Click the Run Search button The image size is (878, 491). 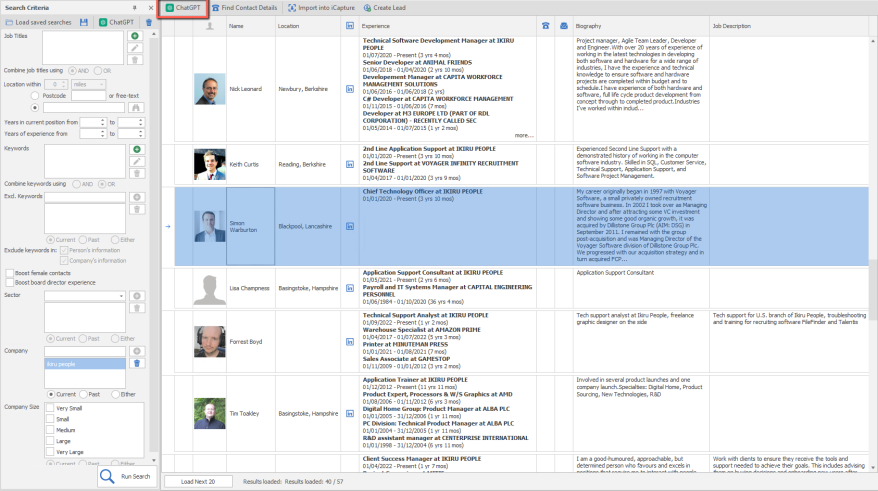tap(127, 476)
